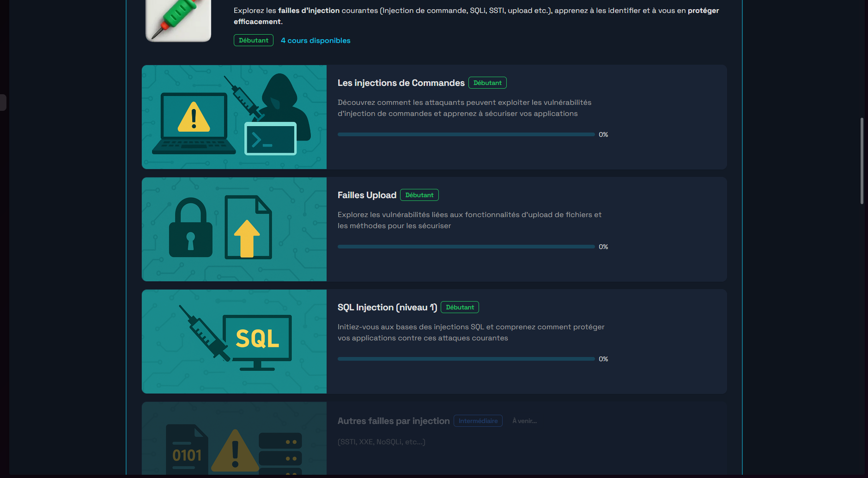
Task: Click the progress bar of SQL Injection course
Action: 466,359
